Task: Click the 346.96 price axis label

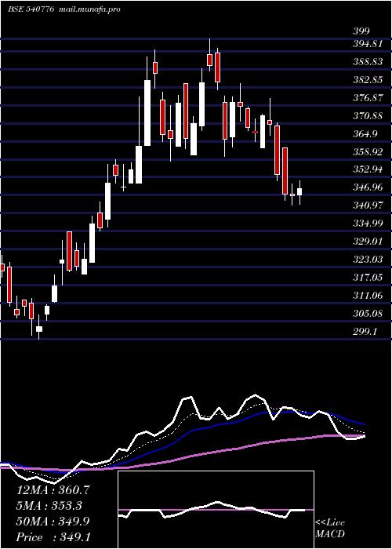Action: [367, 187]
